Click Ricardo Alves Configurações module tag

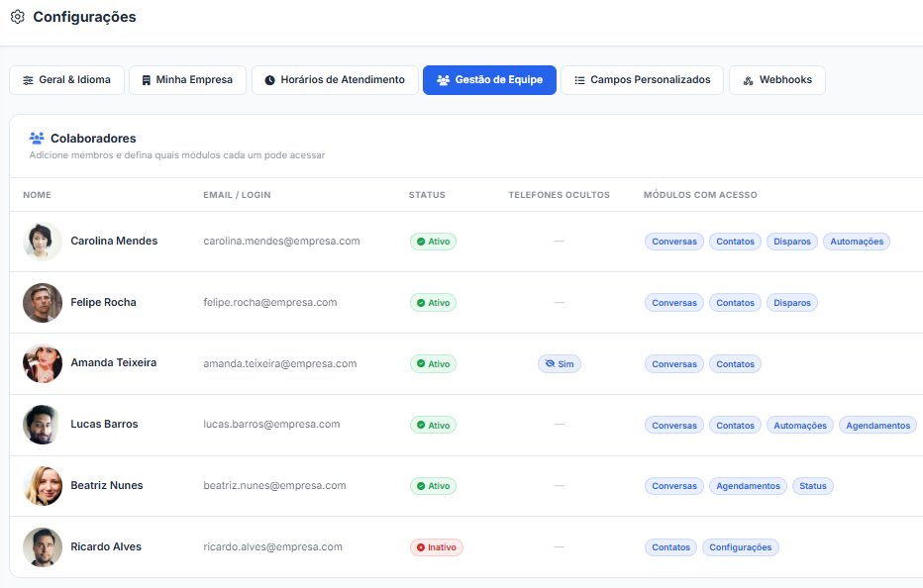[741, 547]
